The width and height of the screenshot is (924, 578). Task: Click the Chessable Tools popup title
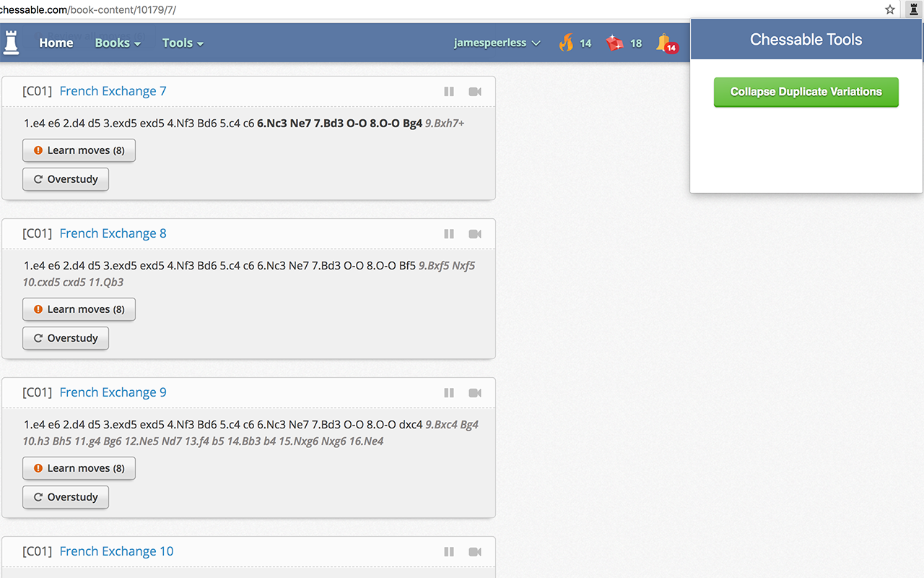(x=806, y=40)
